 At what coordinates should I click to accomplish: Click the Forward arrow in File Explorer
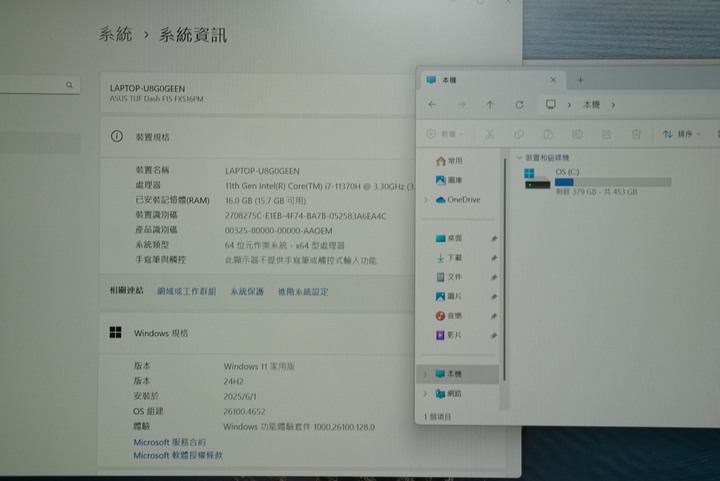461,105
